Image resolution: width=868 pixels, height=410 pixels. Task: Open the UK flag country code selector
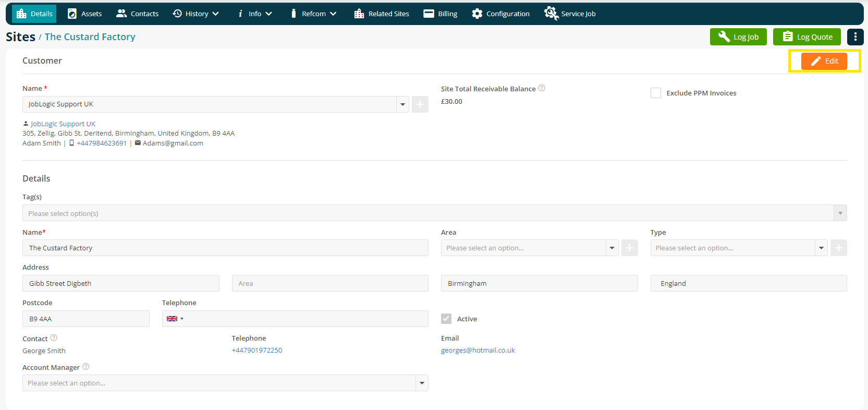pyautogui.click(x=175, y=319)
